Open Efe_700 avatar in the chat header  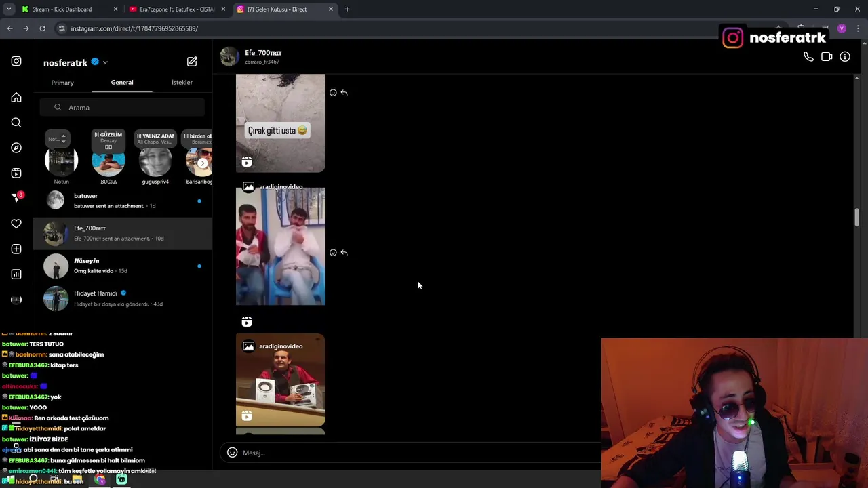(x=229, y=57)
